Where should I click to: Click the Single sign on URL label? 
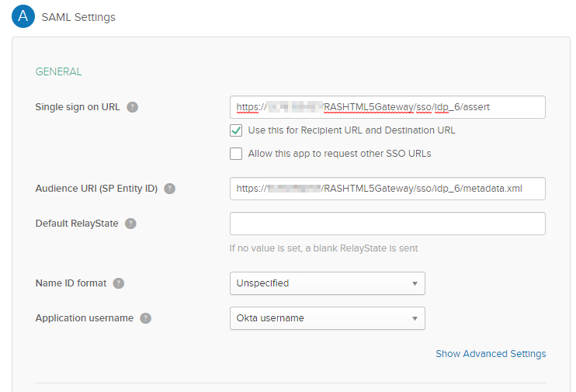pyautogui.click(x=78, y=107)
